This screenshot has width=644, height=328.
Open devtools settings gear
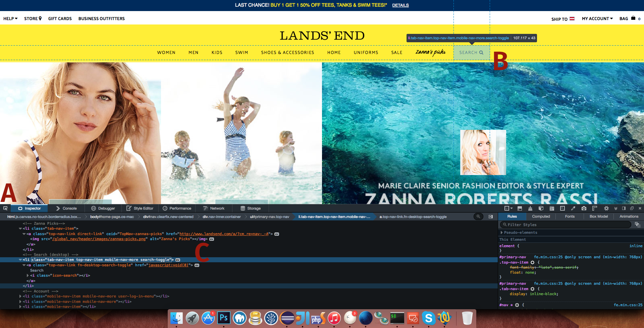606,208
